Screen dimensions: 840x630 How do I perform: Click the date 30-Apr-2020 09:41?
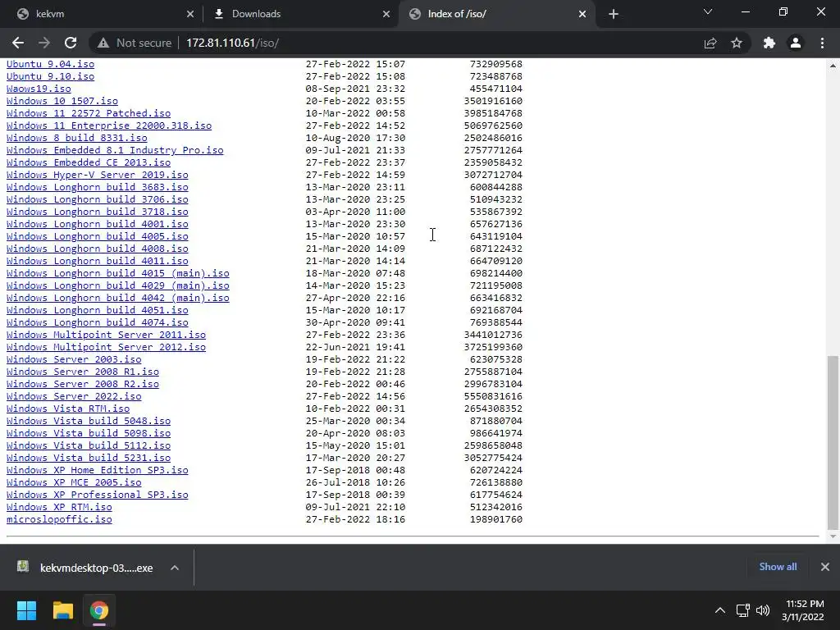click(355, 322)
